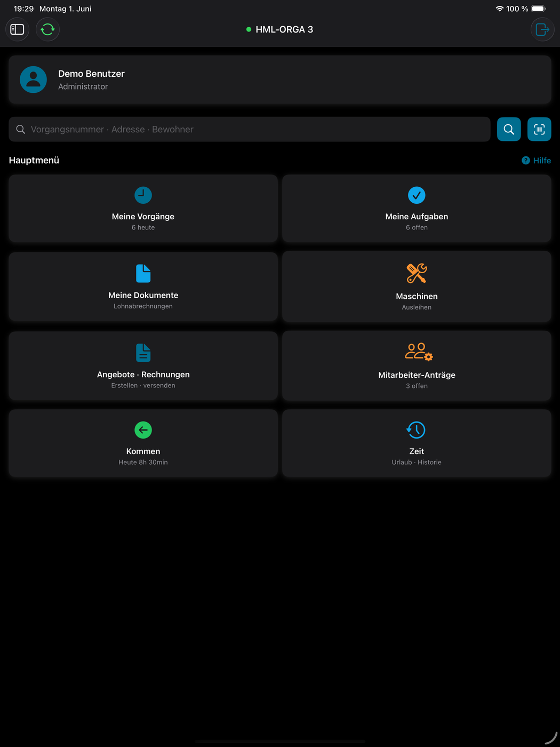The image size is (560, 747).
Task: Tap the Demo Benutzer name
Action: [91, 74]
